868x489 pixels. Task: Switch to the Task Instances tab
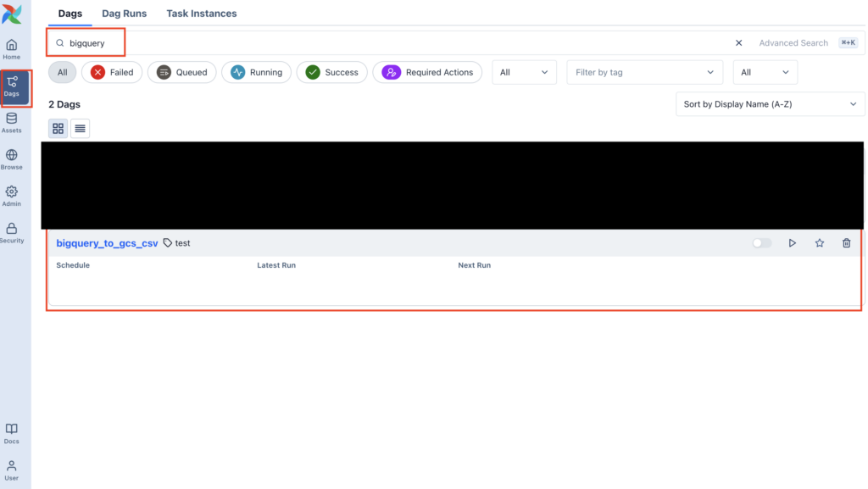tap(202, 14)
